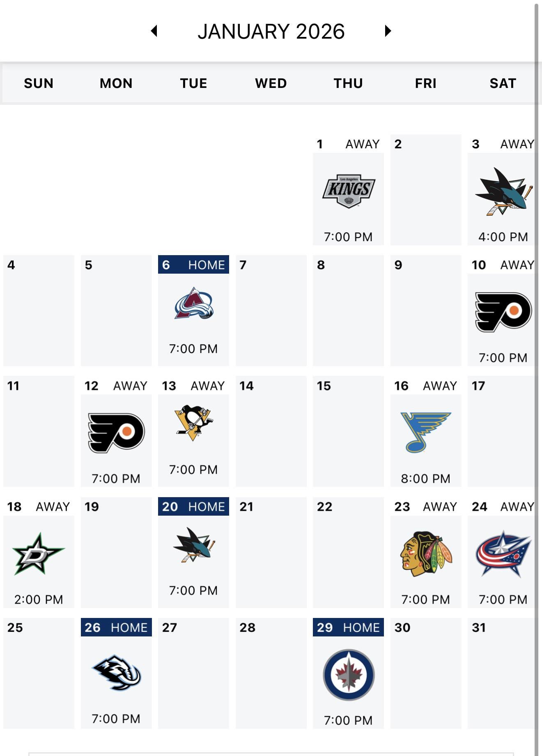Open the Penguins game on January 13
542x756 pixels.
pyautogui.click(x=194, y=423)
